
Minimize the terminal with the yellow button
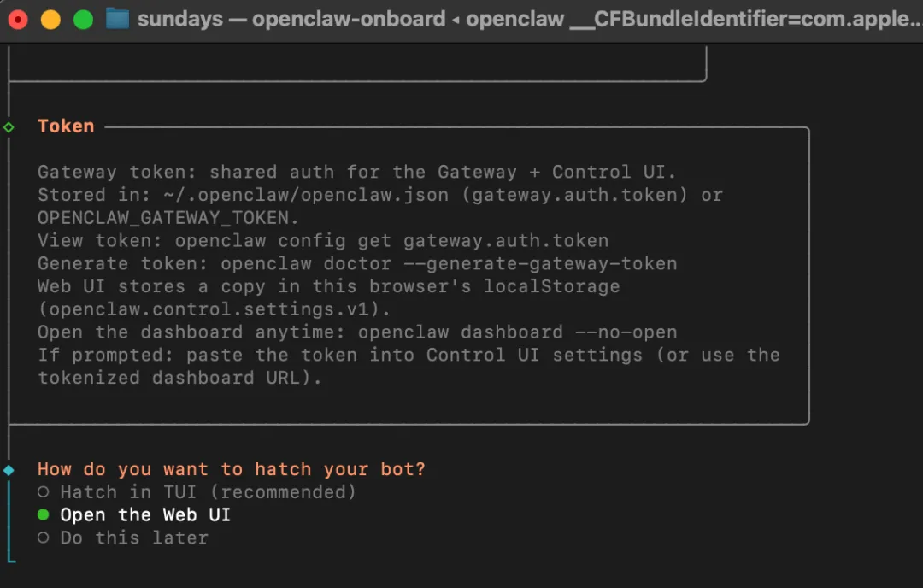pyautogui.click(x=50, y=19)
